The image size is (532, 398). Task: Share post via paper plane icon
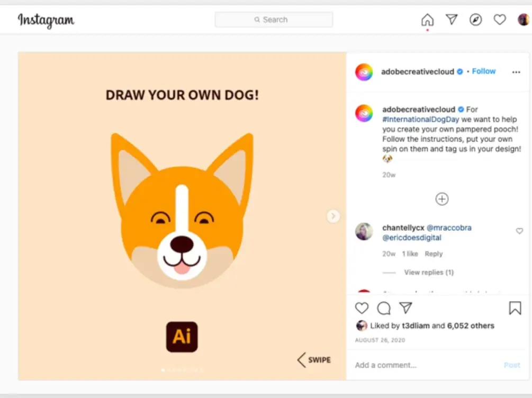click(x=405, y=308)
